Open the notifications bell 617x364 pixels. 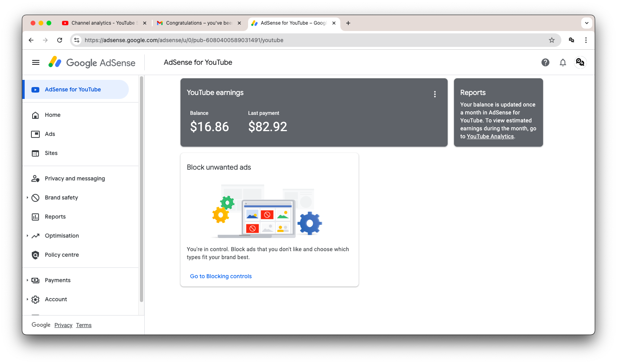(563, 62)
